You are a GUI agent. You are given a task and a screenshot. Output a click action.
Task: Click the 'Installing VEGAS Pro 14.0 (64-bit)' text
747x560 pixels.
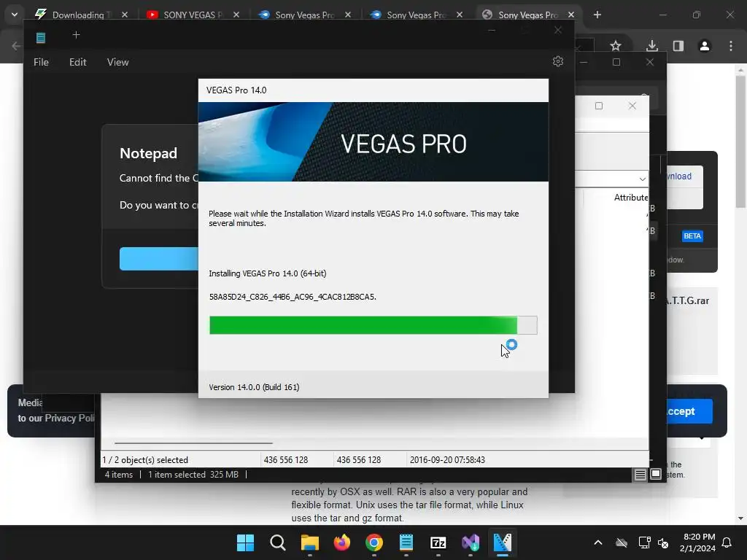point(267,273)
